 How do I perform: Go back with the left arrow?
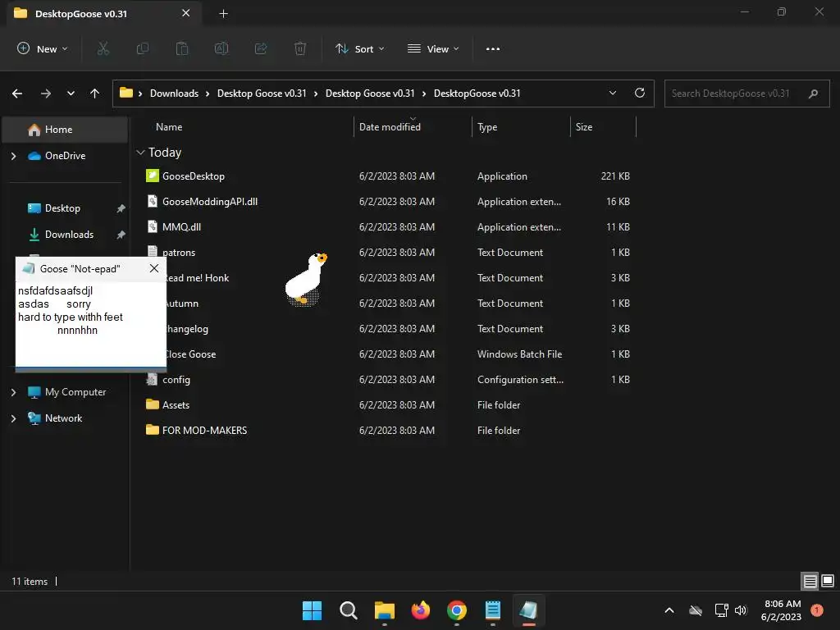point(17,94)
